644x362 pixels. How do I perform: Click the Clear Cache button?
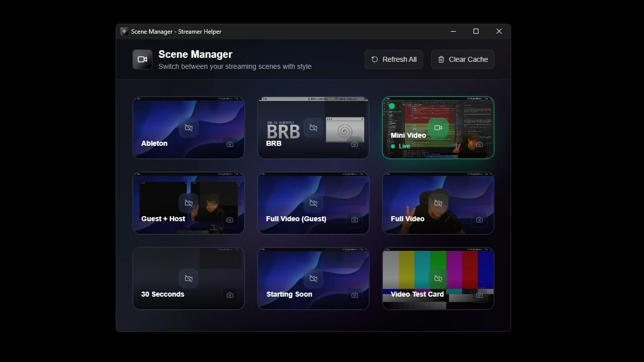coord(463,59)
